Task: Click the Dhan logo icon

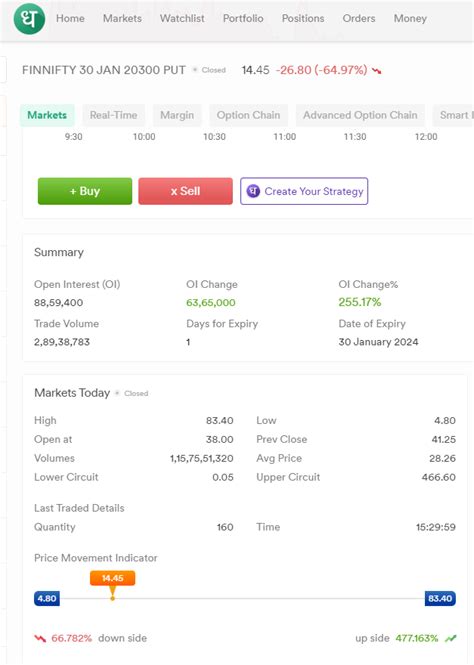Action: pyautogui.click(x=29, y=19)
